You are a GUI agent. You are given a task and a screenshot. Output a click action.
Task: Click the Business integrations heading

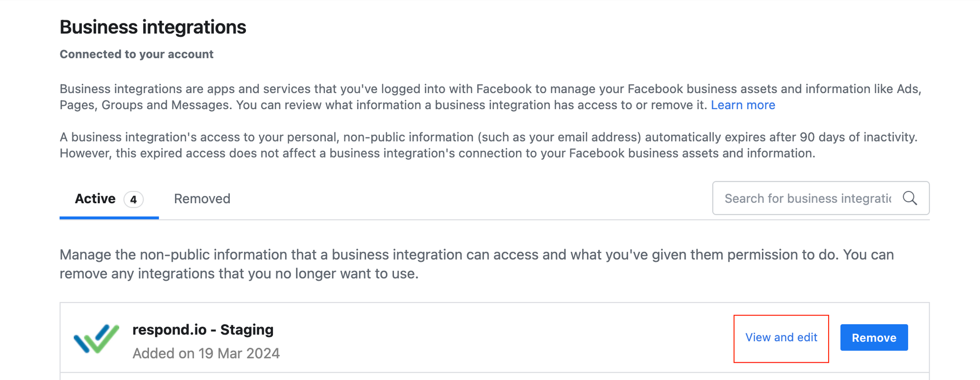pyautogui.click(x=153, y=27)
